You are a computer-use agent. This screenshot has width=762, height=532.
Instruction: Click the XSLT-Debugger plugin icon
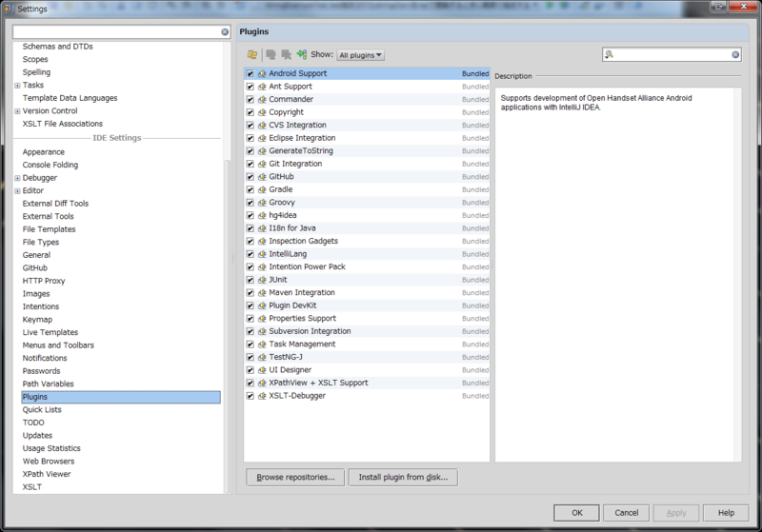[262, 396]
